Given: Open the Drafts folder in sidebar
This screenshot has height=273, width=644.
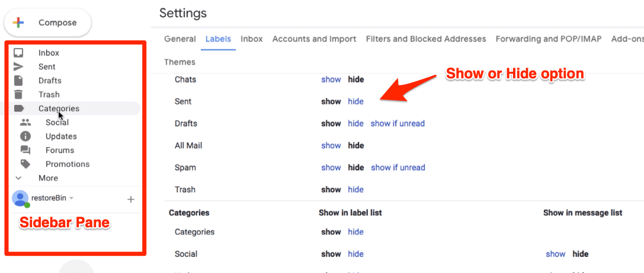Looking at the screenshot, I should pos(50,81).
